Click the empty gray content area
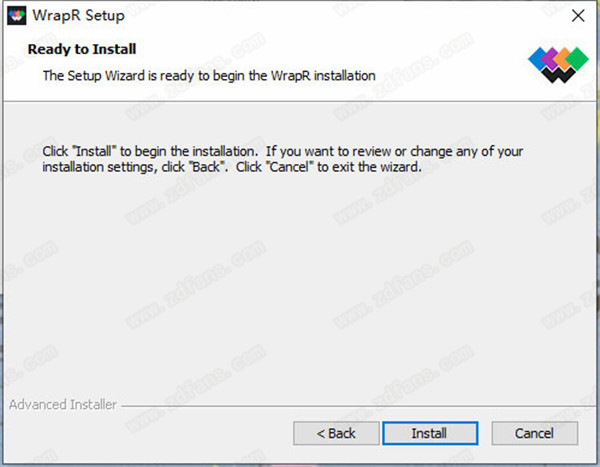The width and height of the screenshot is (600, 467). [x=298, y=283]
